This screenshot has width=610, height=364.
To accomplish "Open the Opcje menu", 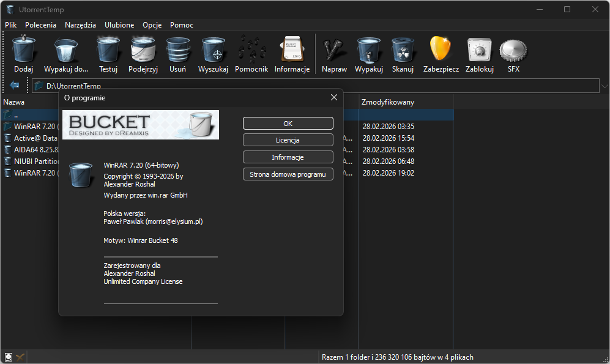I will click(152, 25).
